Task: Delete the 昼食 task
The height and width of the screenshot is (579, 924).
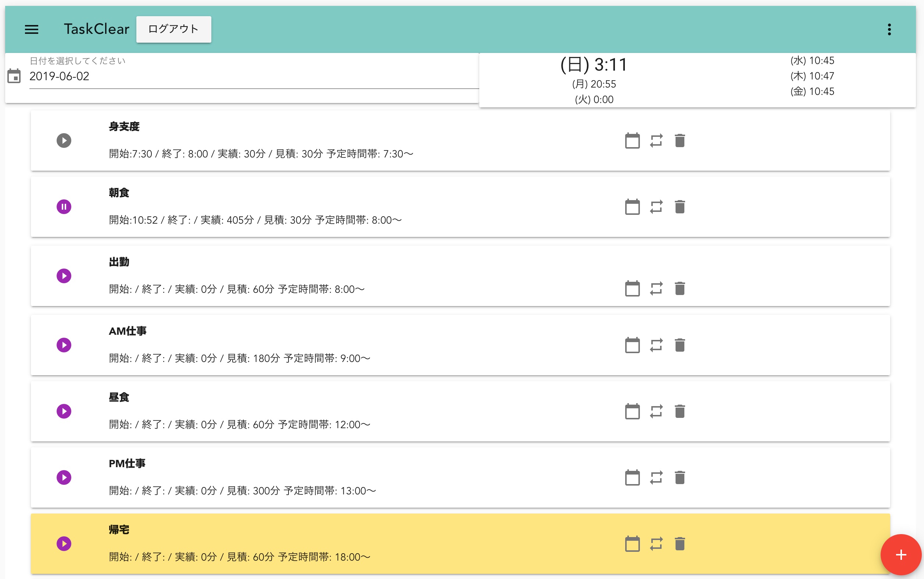Action: click(680, 412)
